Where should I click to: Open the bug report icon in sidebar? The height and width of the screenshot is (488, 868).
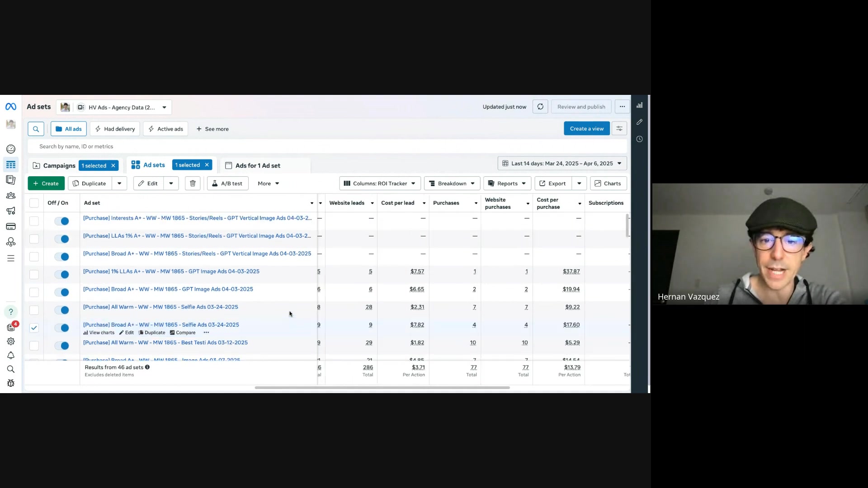(11, 383)
